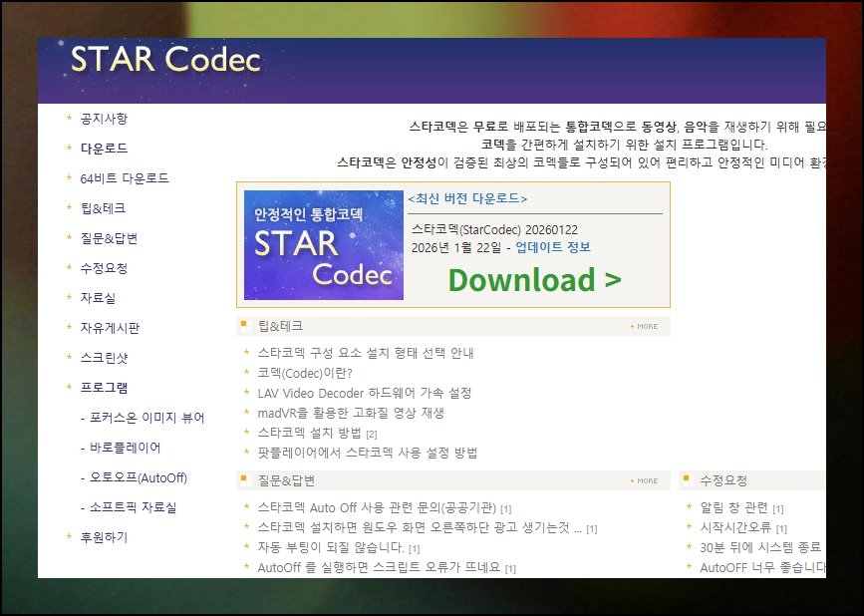Open the 공지사항 menu item

coord(104,119)
